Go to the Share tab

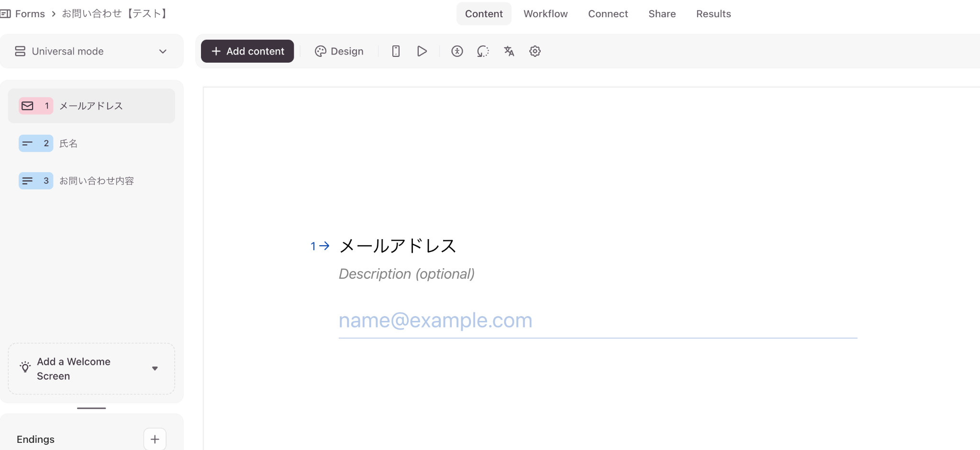[662, 14]
